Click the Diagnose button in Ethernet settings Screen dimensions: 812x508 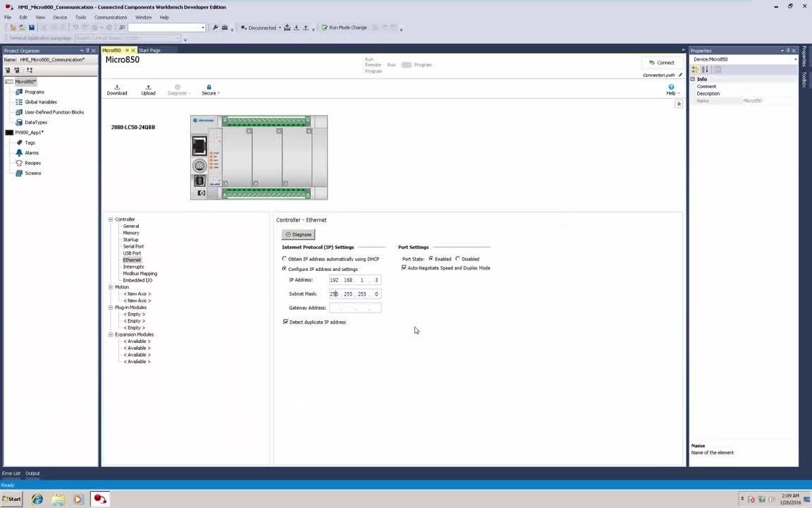click(298, 234)
